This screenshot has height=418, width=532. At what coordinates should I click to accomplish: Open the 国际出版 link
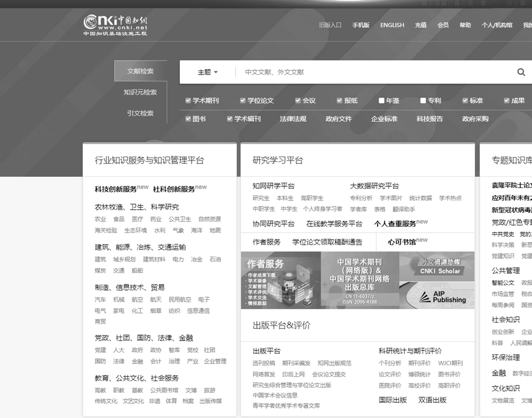(x=393, y=400)
